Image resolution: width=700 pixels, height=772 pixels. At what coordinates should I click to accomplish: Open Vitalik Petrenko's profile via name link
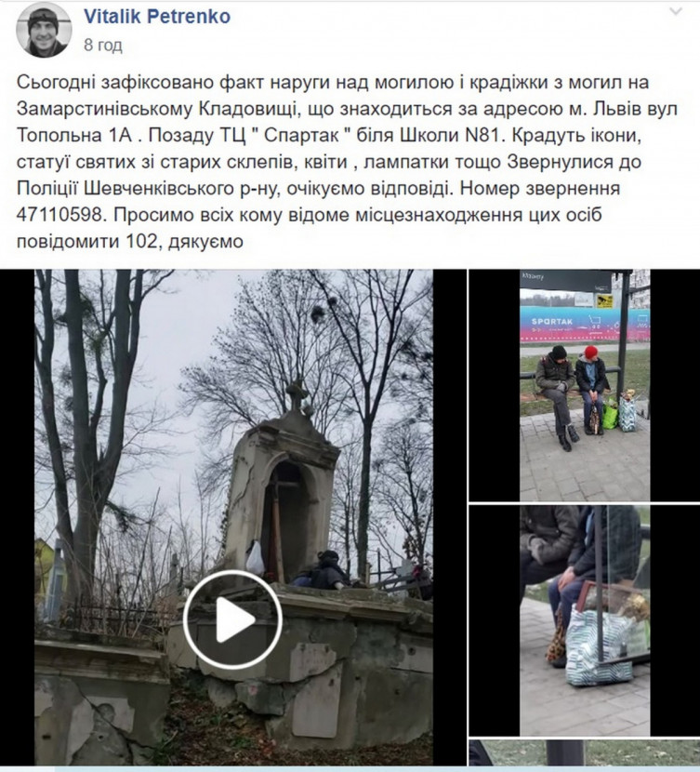point(157,16)
